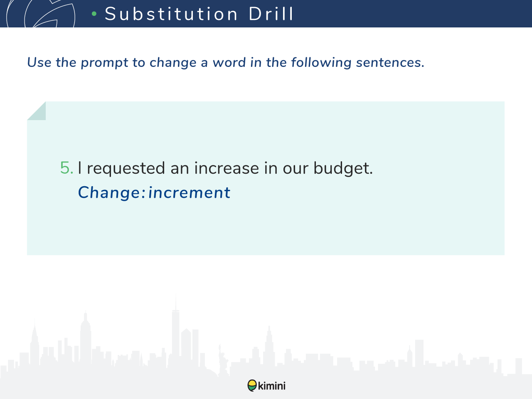532x399 pixels.
Task: Click the Empire State Building silhouette
Action: [86, 337]
